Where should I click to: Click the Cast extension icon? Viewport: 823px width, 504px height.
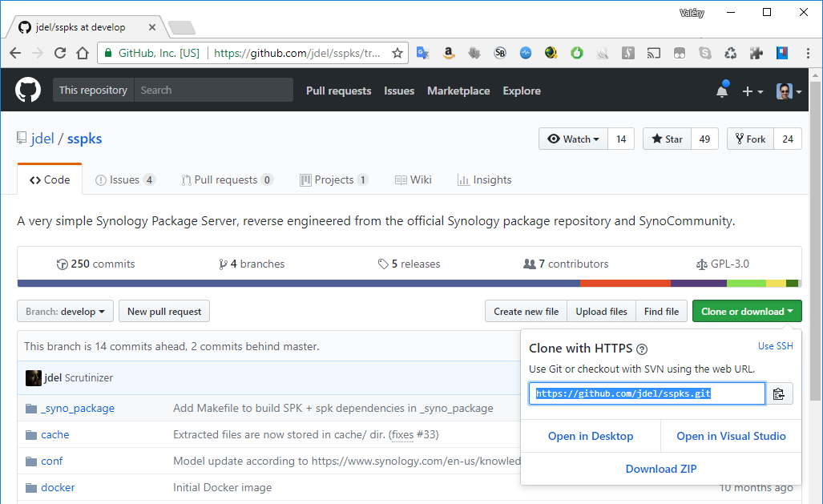[653, 53]
